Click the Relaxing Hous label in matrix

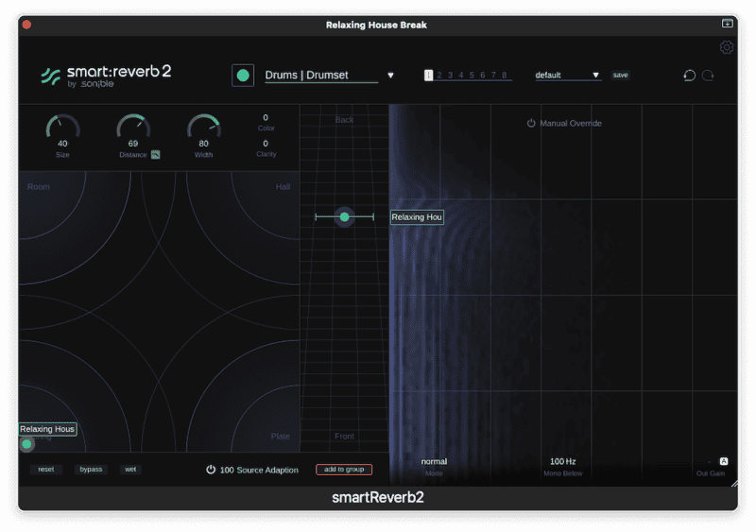[47, 429]
